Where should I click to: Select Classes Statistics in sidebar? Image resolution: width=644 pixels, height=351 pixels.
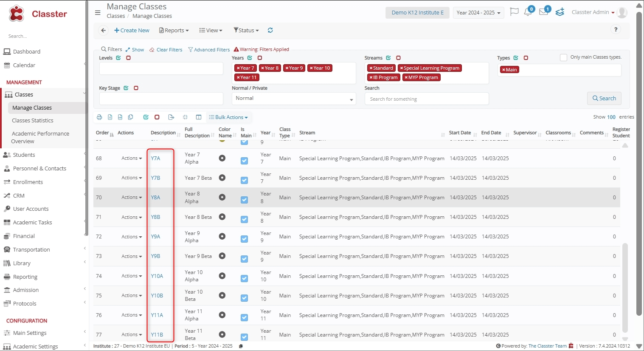[x=33, y=121]
